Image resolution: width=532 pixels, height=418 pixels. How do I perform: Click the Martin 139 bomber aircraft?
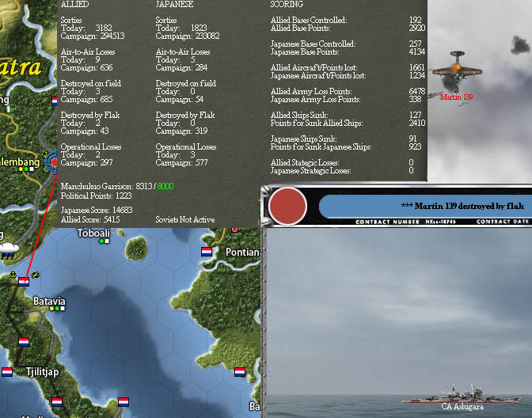(x=457, y=70)
